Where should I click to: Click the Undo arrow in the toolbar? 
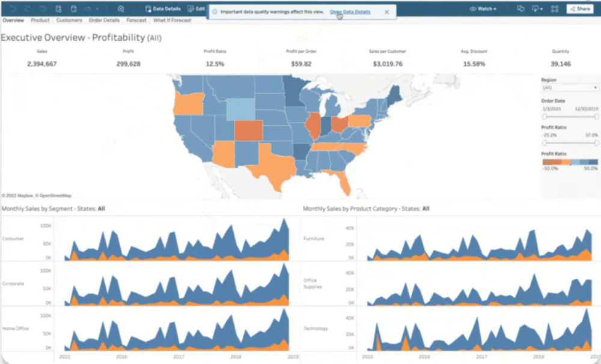[13, 8]
